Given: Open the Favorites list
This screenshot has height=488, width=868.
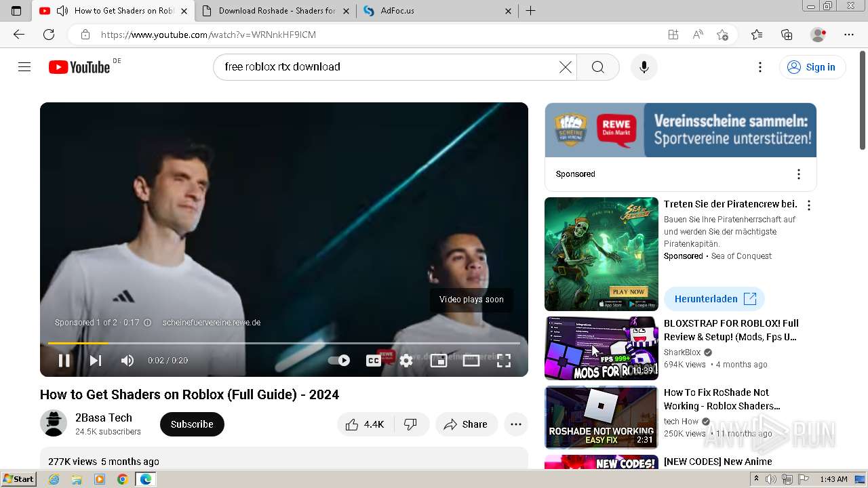Looking at the screenshot, I should tap(757, 35).
